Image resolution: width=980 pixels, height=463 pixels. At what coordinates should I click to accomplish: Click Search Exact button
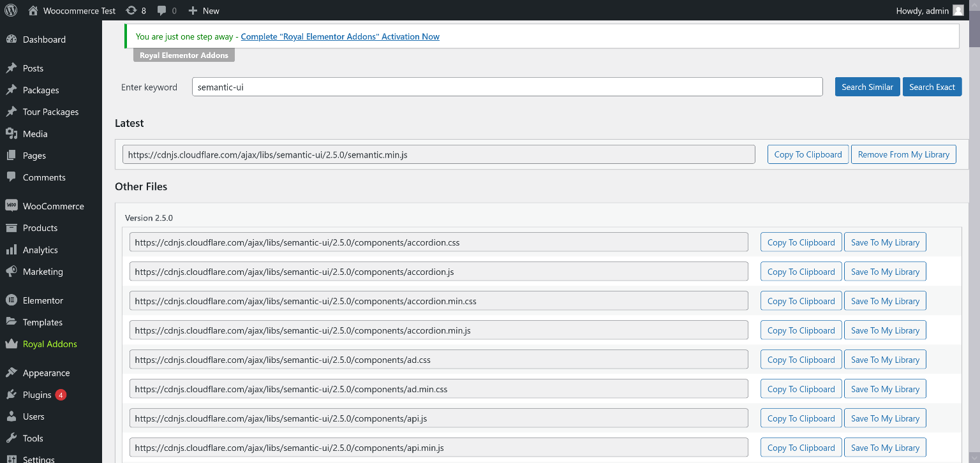coord(932,87)
